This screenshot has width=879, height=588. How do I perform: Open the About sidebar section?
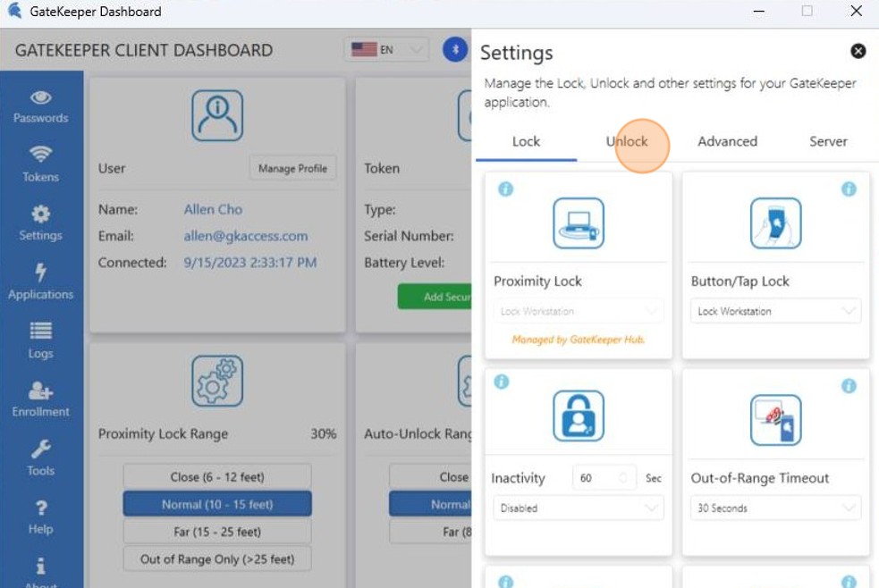[41, 572]
